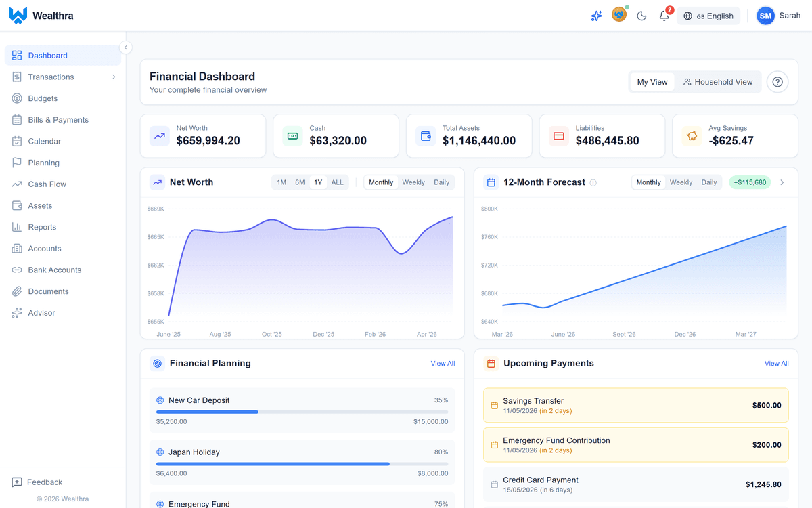The width and height of the screenshot is (812, 508).
Task: Open Dashboard in the sidebar
Action: click(x=63, y=56)
